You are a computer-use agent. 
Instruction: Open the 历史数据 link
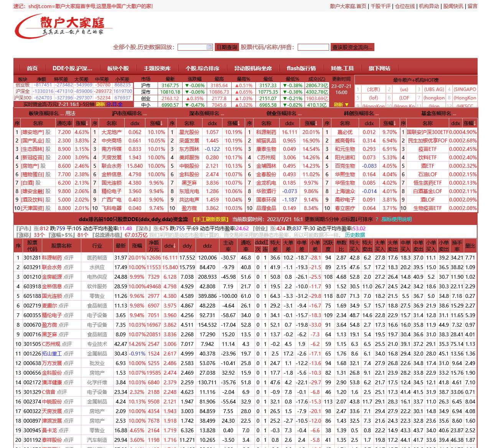pos(355,235)
